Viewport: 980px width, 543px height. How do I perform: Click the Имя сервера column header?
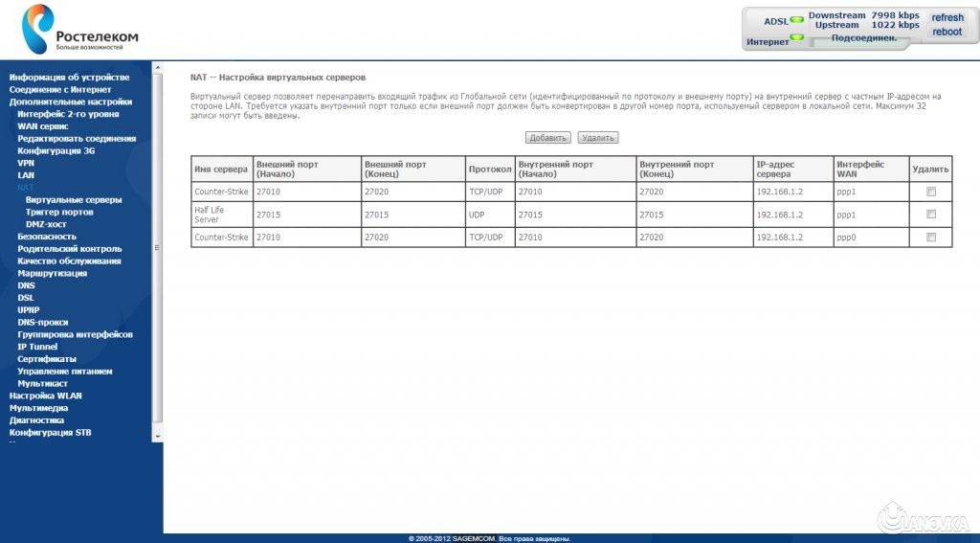pyautogui.click(x=222, y=169)
